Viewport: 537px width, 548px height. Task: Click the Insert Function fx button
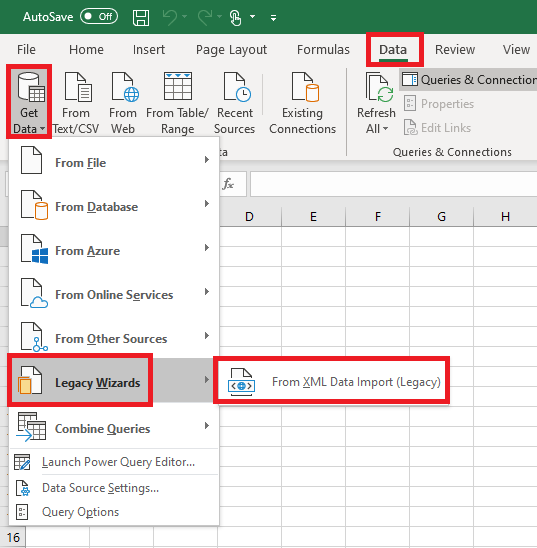228,183
